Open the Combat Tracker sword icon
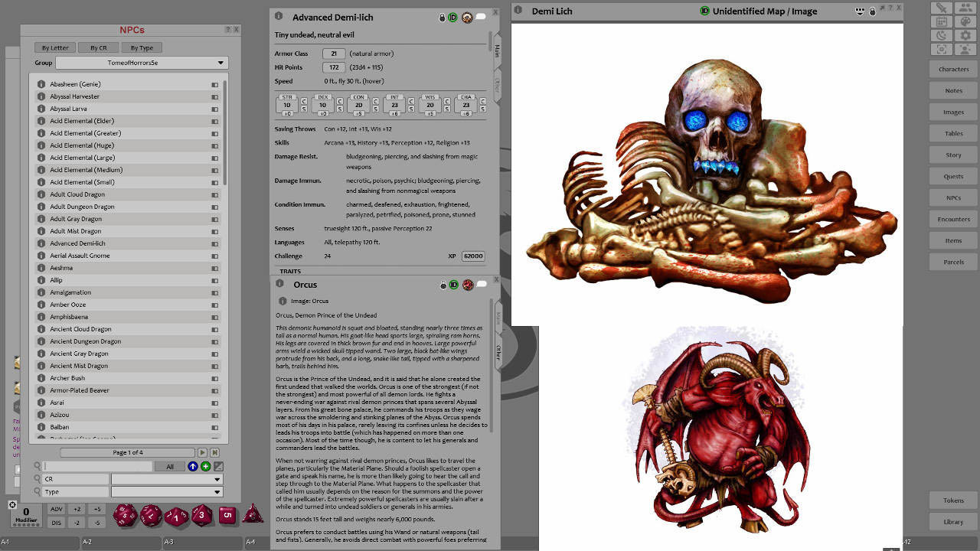 [941, 8]
